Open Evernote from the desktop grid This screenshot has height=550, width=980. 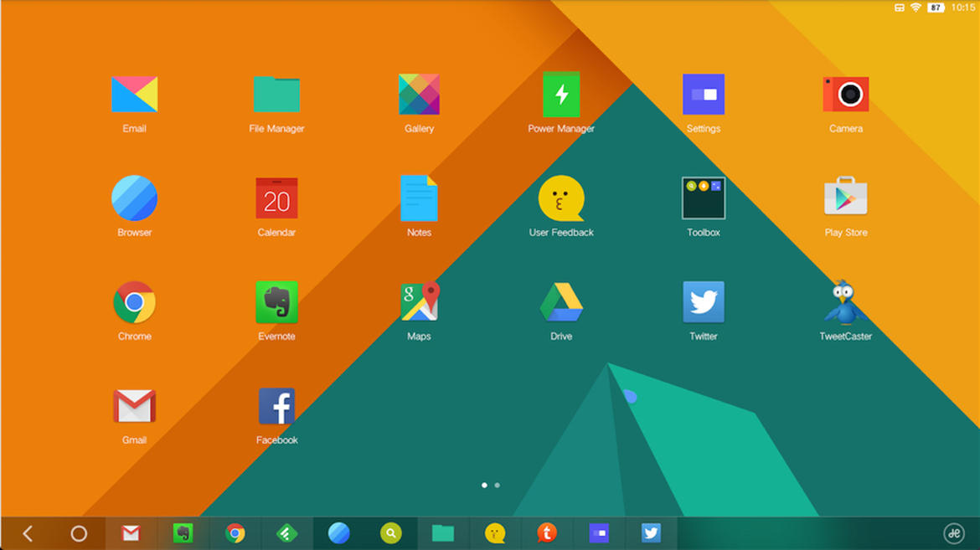click(x=277, y=302)
